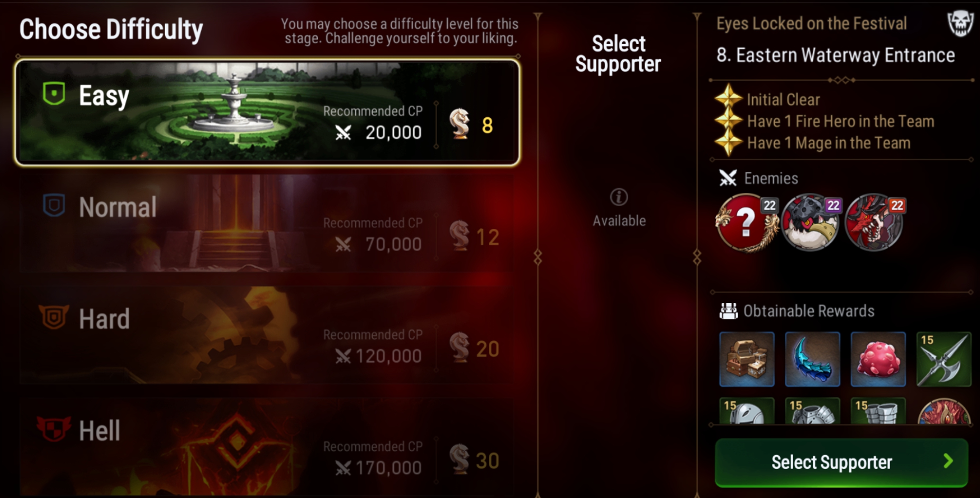Screen dimensions: 980x498
Task: View the level 15 halberd weapon reward
Action: [943, 359]
